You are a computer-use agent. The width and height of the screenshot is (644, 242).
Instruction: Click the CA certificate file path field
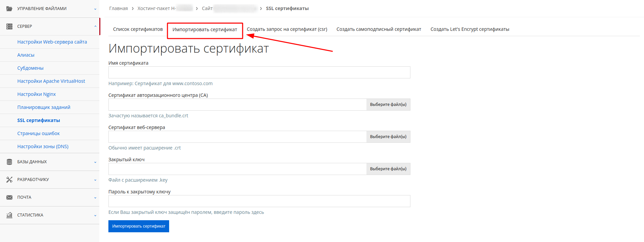[x=237, y=105]
